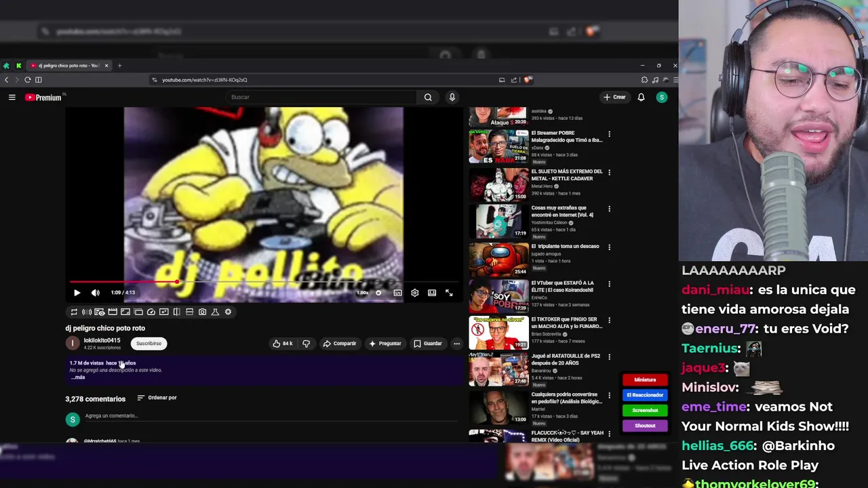Click the youtube.com address bar
The height and width of the screenshot is (488, 868).
(325, 80)
